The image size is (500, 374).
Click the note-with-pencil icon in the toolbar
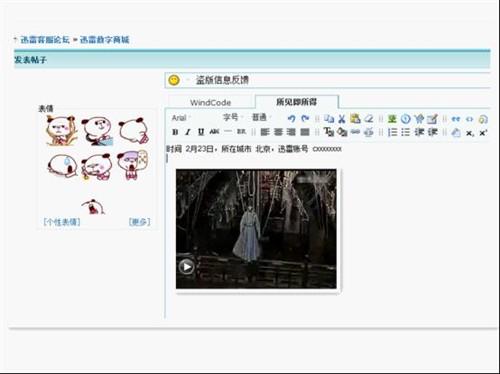[432, 119]
